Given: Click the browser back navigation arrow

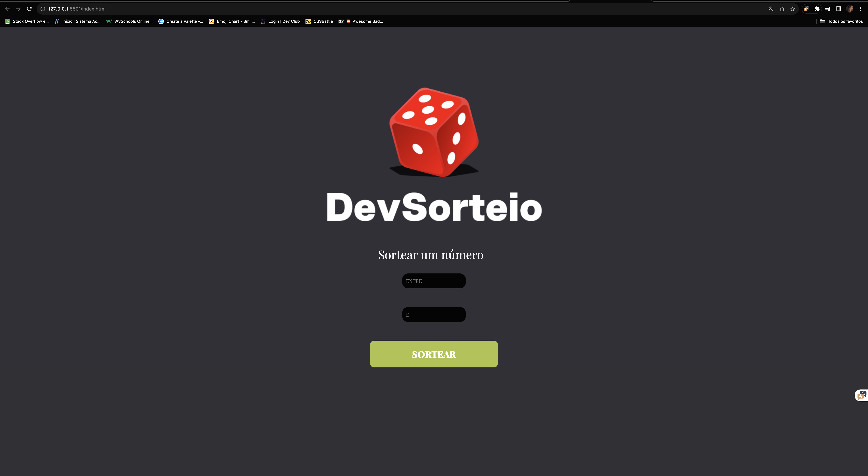Looking at the screenshot, I should (x=7, y=9).
